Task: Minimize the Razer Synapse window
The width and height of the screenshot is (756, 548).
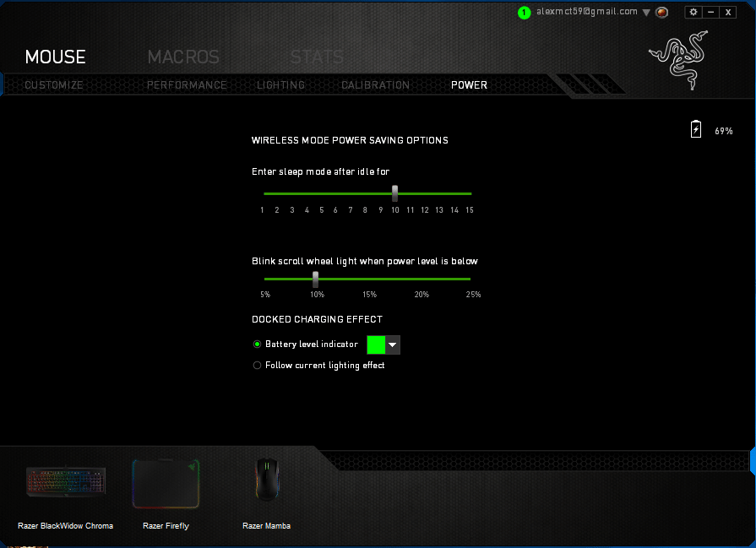Action: pos(710,12)
